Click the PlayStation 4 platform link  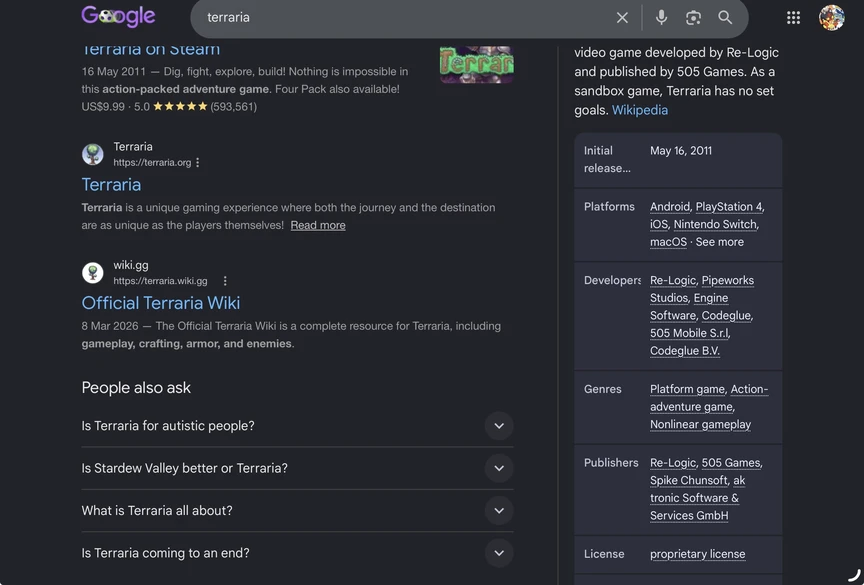tap(729, 207)
